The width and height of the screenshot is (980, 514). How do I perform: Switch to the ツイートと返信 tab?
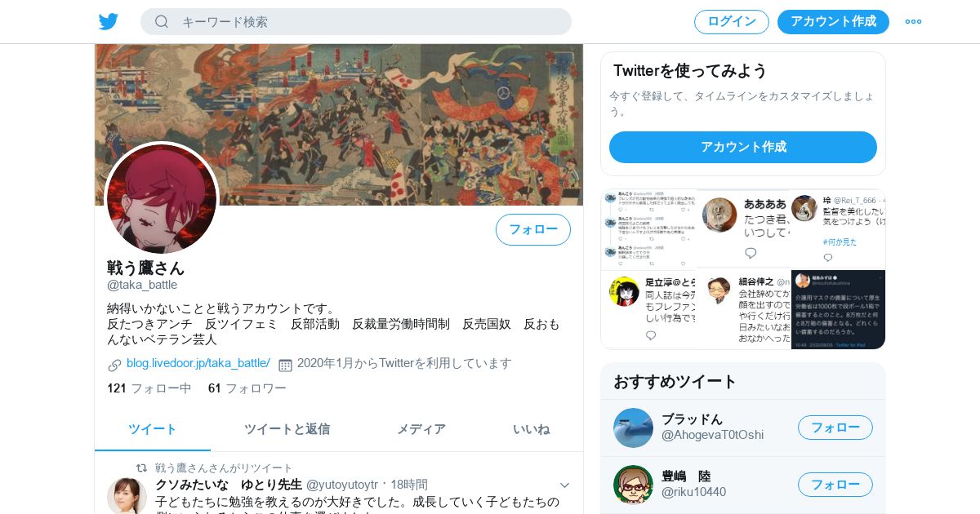coord(287,429)
